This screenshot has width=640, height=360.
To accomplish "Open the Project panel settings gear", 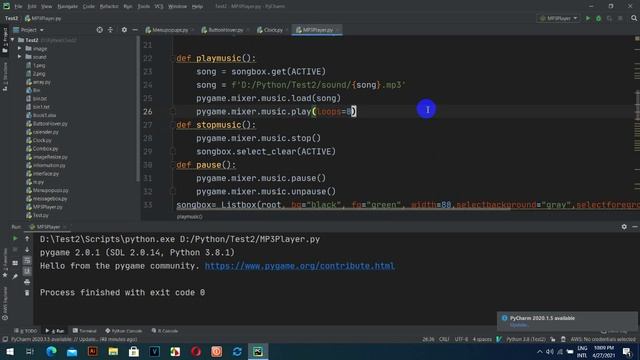I will tap(124, 30).
